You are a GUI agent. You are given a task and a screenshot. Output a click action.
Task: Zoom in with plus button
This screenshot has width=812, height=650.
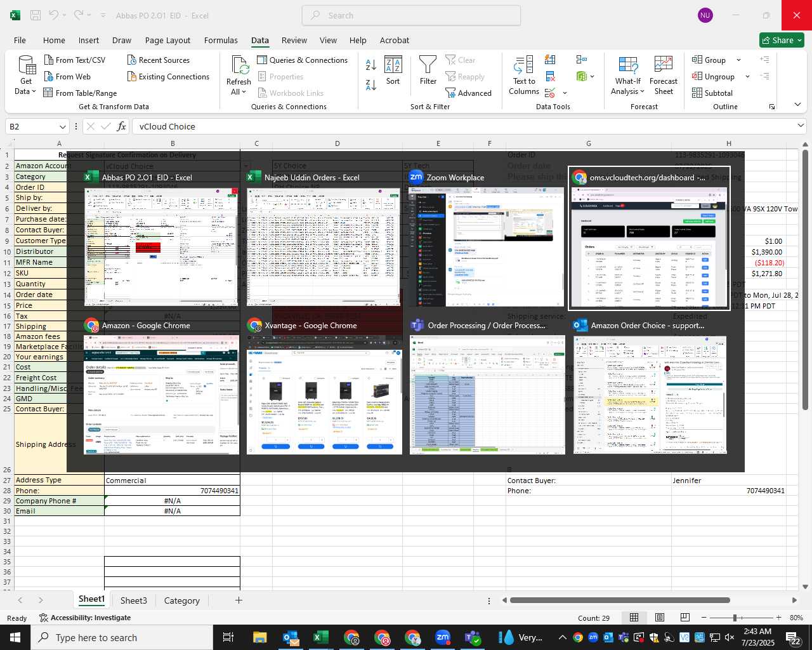click(x=778, y=618)
